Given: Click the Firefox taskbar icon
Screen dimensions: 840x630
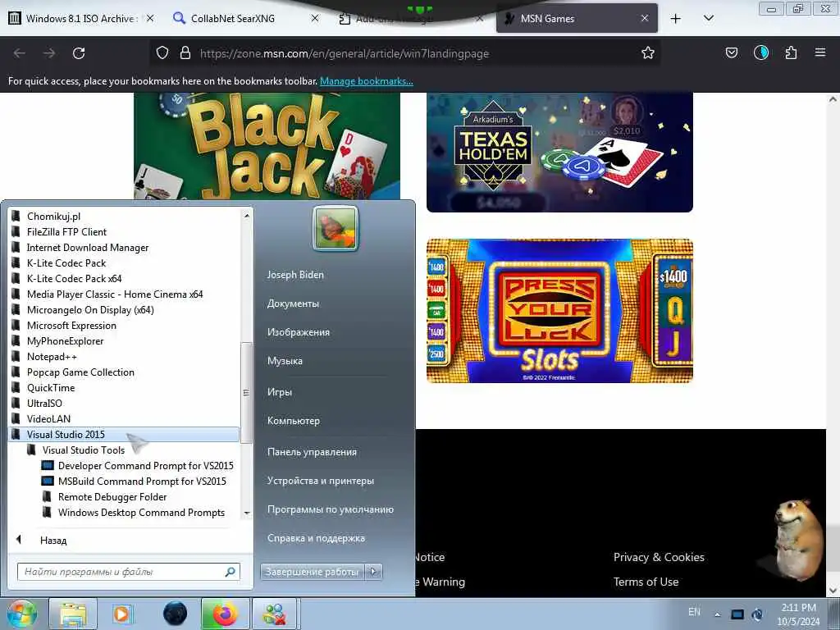Looking at the screenshot, I should point(225,614).
